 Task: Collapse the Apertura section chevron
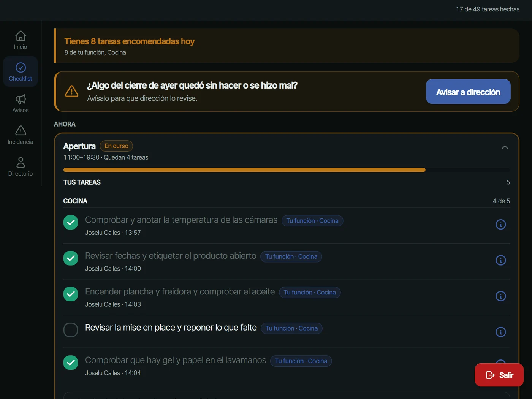point(505,147)
